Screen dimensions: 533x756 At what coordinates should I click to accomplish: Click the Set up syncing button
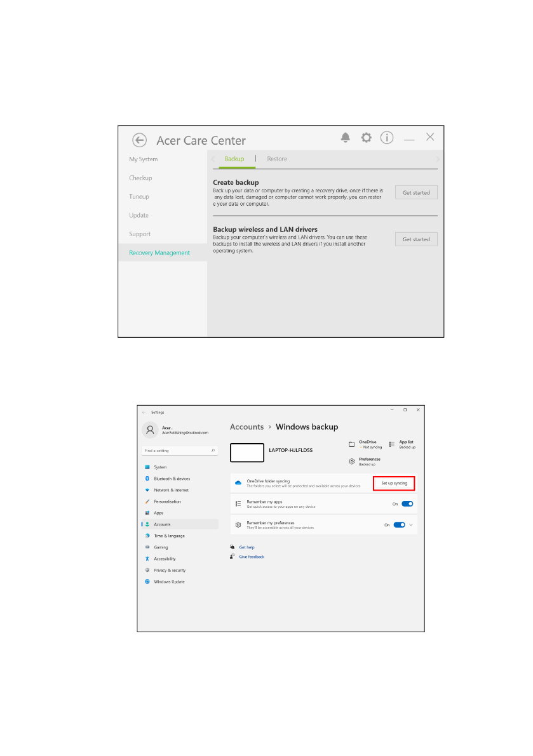click(394, 483)
